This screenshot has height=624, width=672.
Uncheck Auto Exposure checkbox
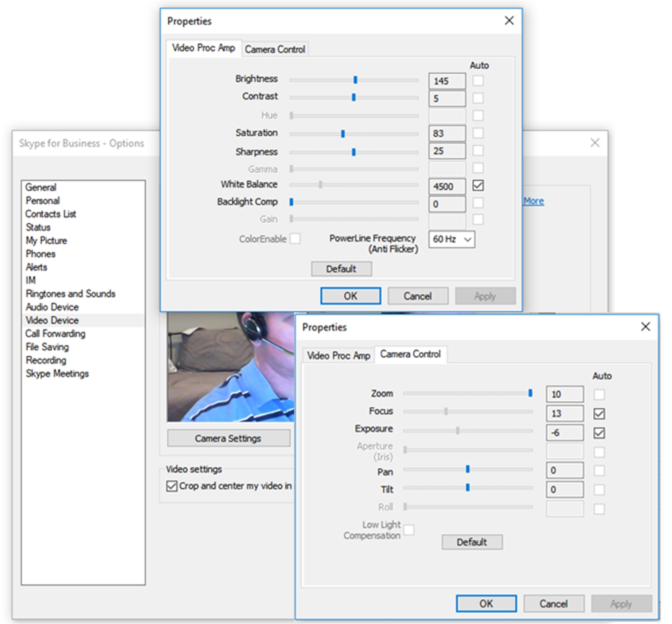[599, 433]
